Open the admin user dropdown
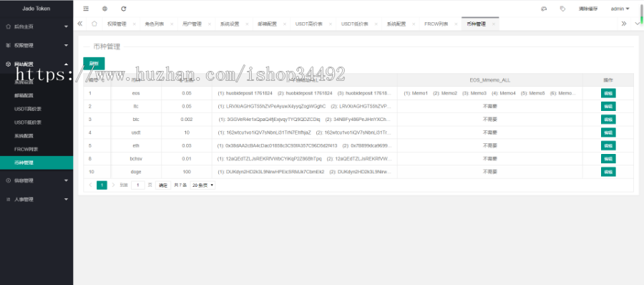This screenshot has height=285, width=644. (620, 9)
